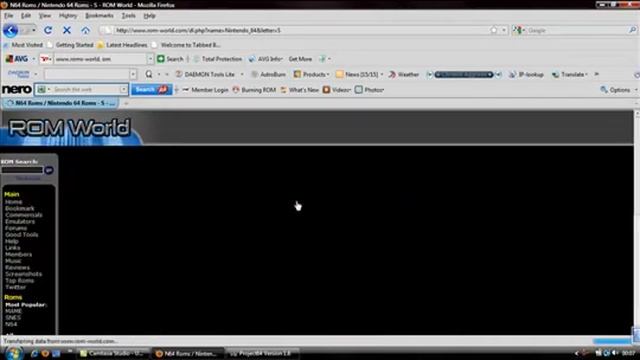Image resolution: width=640 pixels, height=360 pixels.
Task: Open the SNES roms link
Action: click(x=13, y=318)
